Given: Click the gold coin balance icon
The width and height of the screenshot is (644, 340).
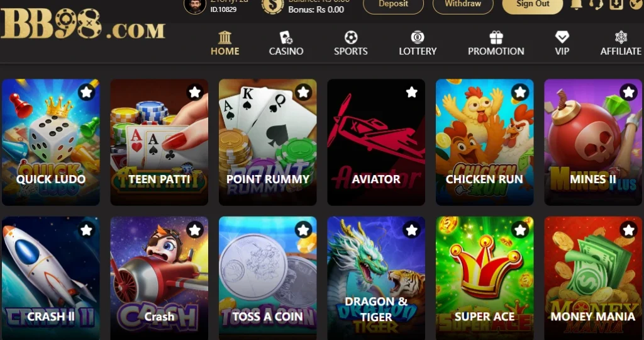Looking at the screenshot, I should click(x=273, y=6).
